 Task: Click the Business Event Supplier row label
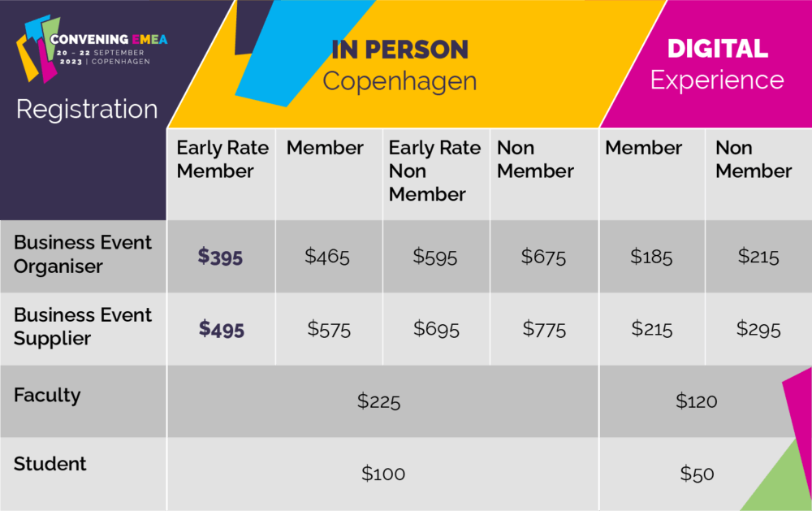83,326
